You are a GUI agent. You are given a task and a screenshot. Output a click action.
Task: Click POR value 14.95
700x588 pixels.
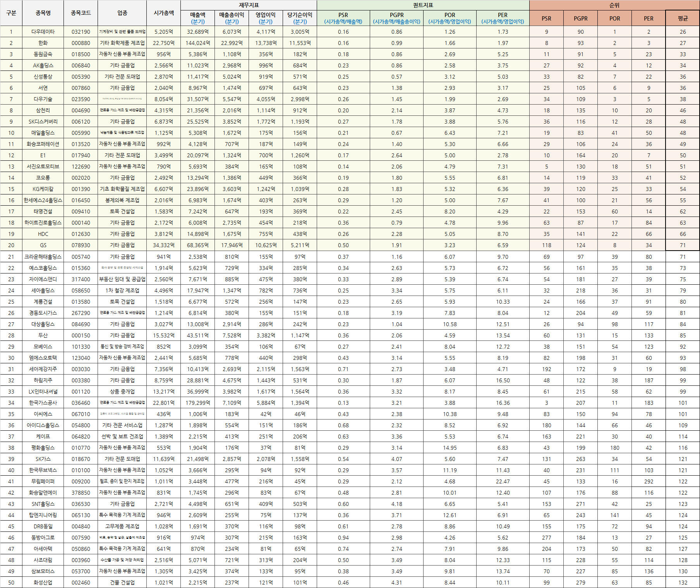pos(450,448)
